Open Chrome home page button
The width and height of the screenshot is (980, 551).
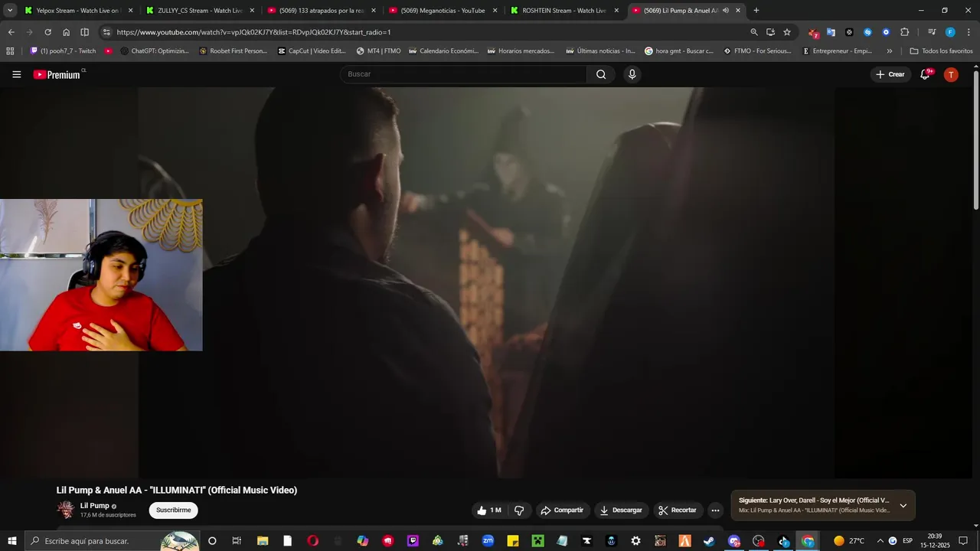click(x=66, y=32)
